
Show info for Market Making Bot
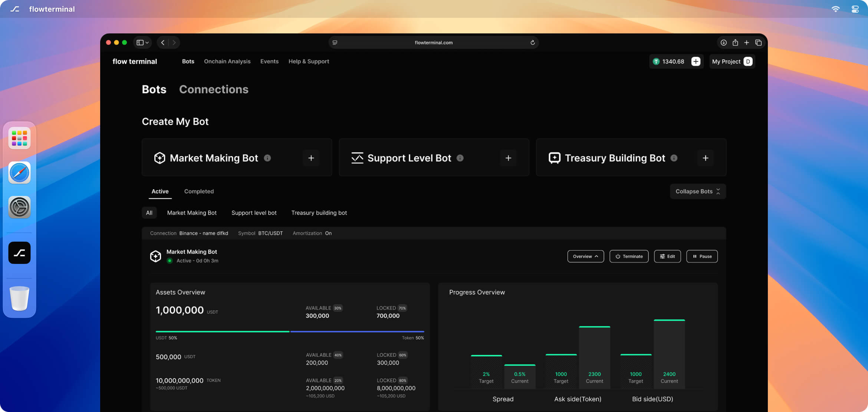(267, 158)
